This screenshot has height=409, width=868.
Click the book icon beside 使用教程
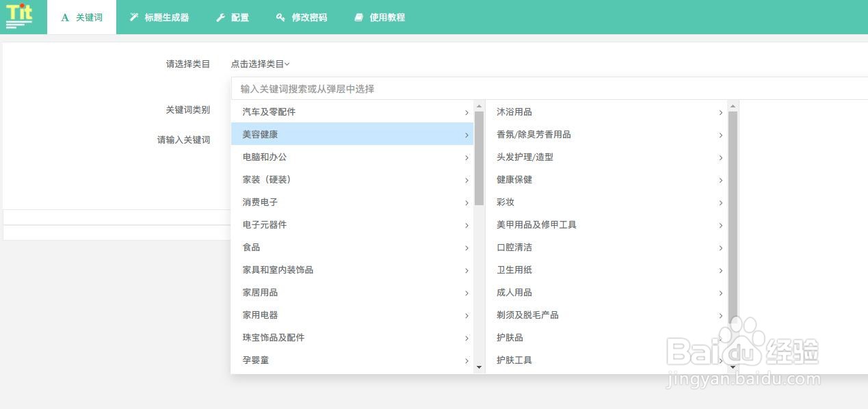358,18
